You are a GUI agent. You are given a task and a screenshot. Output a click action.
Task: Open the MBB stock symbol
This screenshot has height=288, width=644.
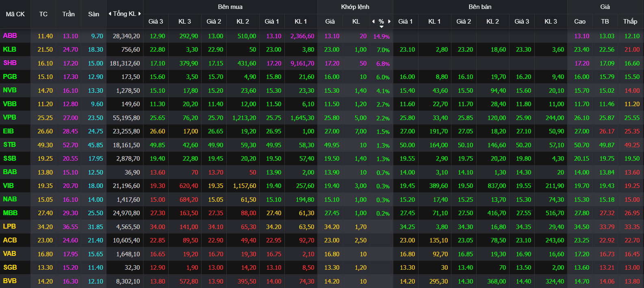click(10, 213)
